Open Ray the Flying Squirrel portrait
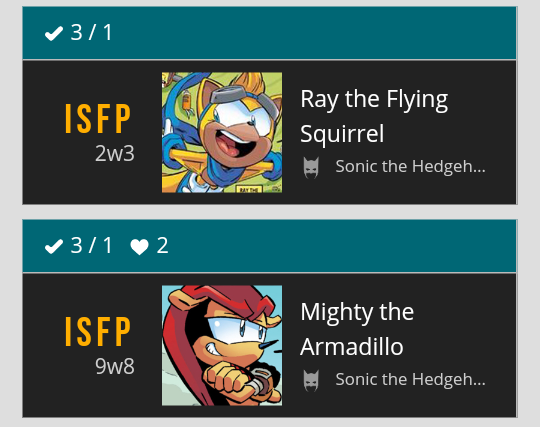Viewport: 540px width, 427px height. (x=222, y=132)
